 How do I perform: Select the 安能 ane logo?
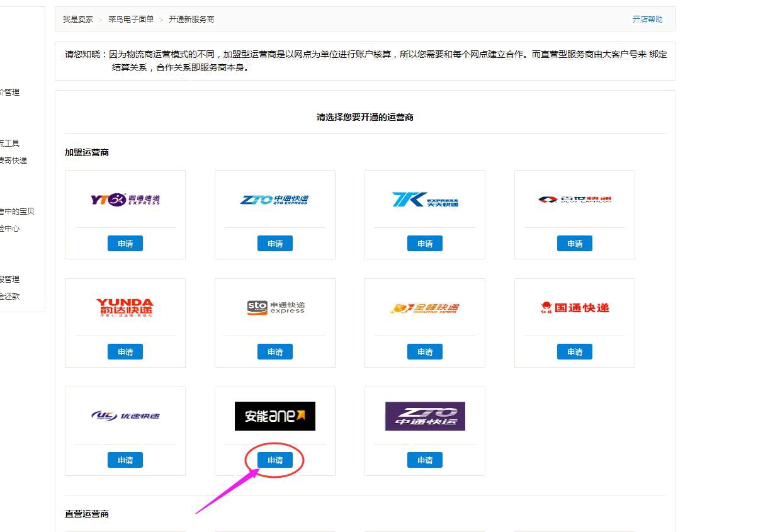pyautogui.click(x=275, y=416)
